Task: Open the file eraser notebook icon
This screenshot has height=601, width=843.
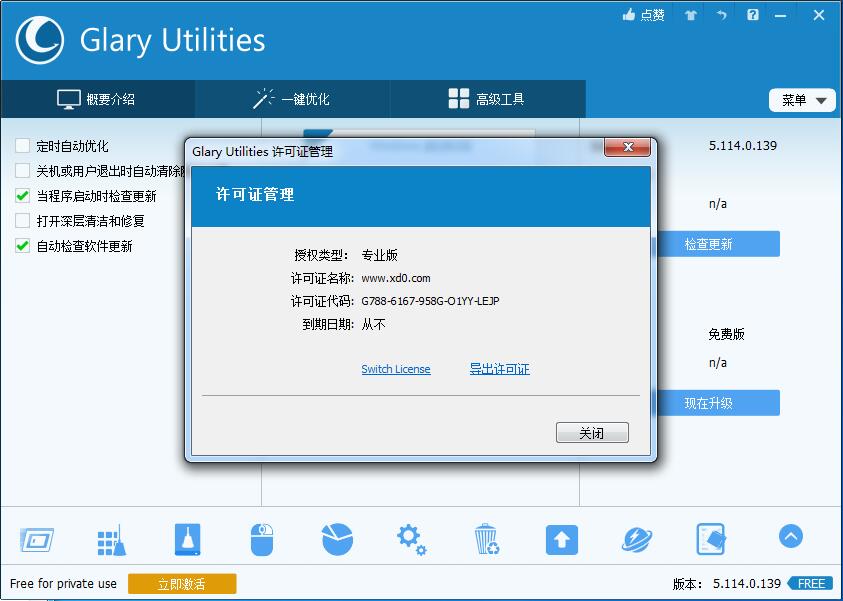Action: pos(711,539)
